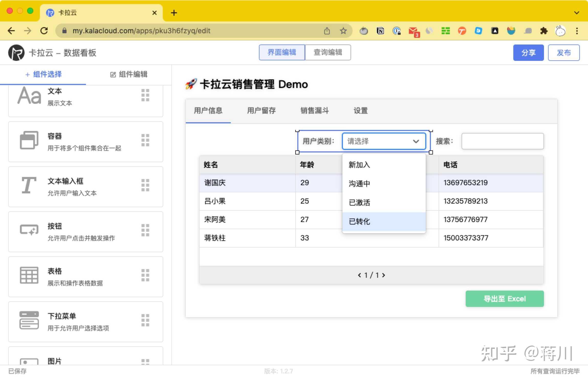Select the 容器 container component icon
Screen dimensions: 588x377
29,140
